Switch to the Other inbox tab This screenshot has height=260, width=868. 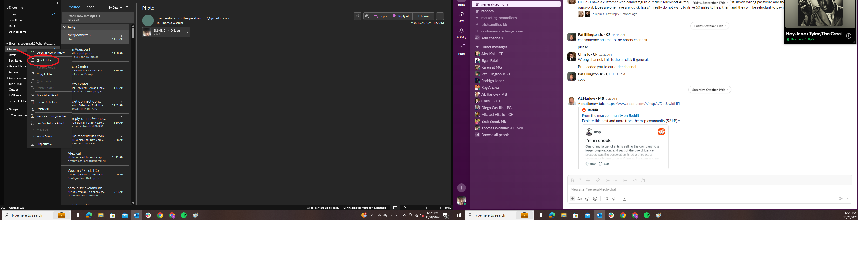[89, 7]
